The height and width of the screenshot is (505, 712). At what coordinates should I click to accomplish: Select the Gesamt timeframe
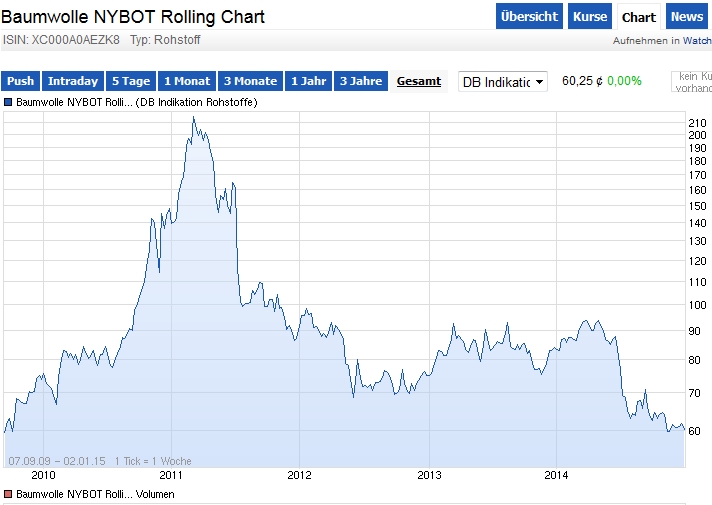pyautogui.click(x=419, y=81)
